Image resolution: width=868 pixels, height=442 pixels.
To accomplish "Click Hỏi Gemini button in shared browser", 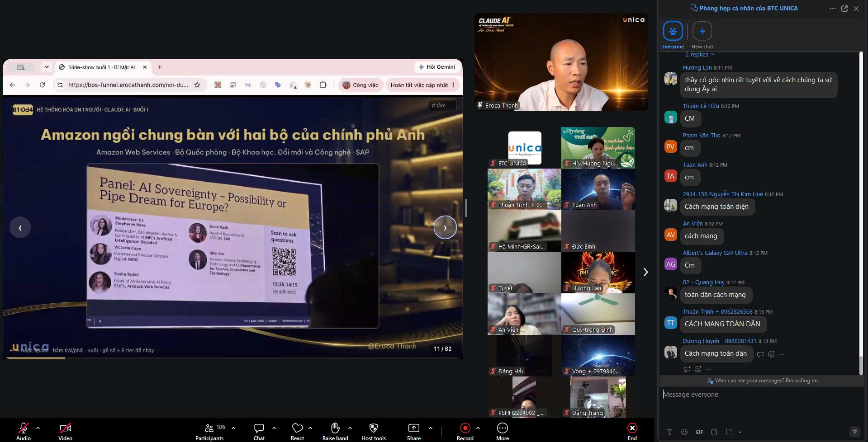I will pyautogui.click(x=436, y=67).
